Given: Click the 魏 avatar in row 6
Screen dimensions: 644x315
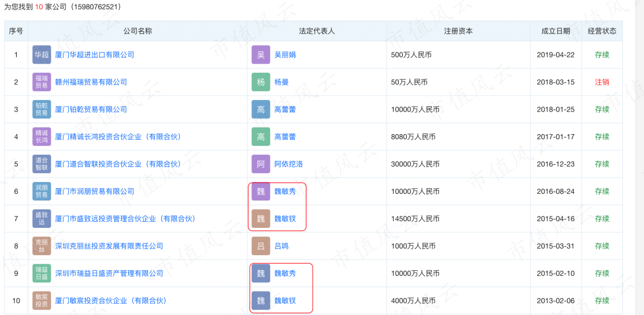Looking at the screenshot, I should (261, 191).
